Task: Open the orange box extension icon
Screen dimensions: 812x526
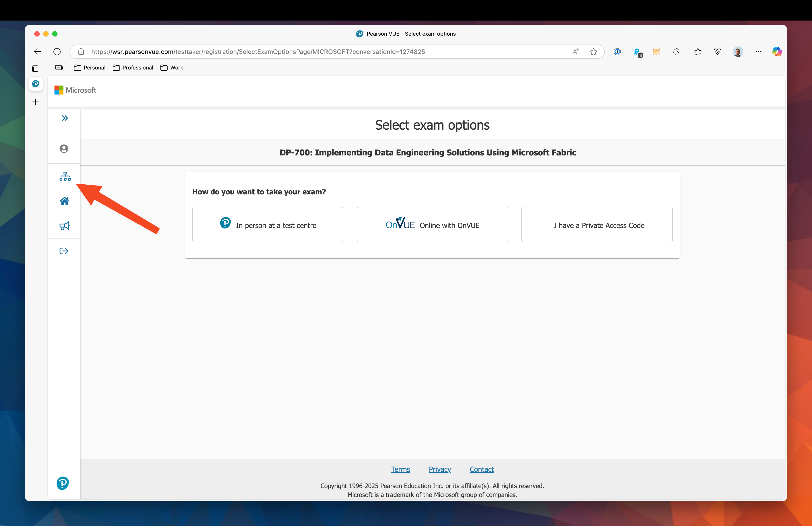Action: coord(656,51)
